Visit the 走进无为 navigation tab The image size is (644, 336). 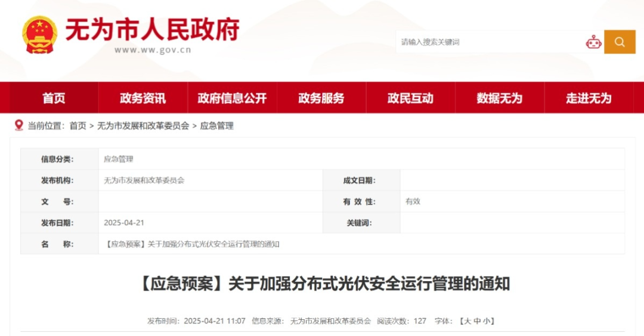[589, 98]
